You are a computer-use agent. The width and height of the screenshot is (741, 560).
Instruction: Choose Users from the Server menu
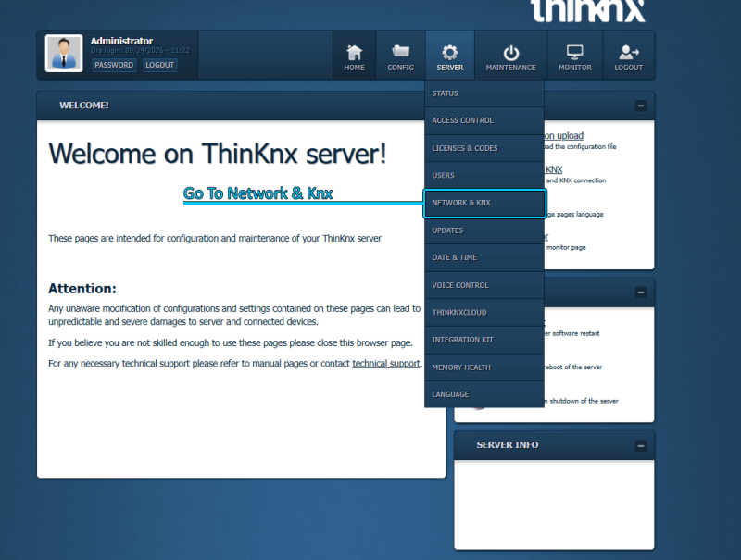(484, 176)
